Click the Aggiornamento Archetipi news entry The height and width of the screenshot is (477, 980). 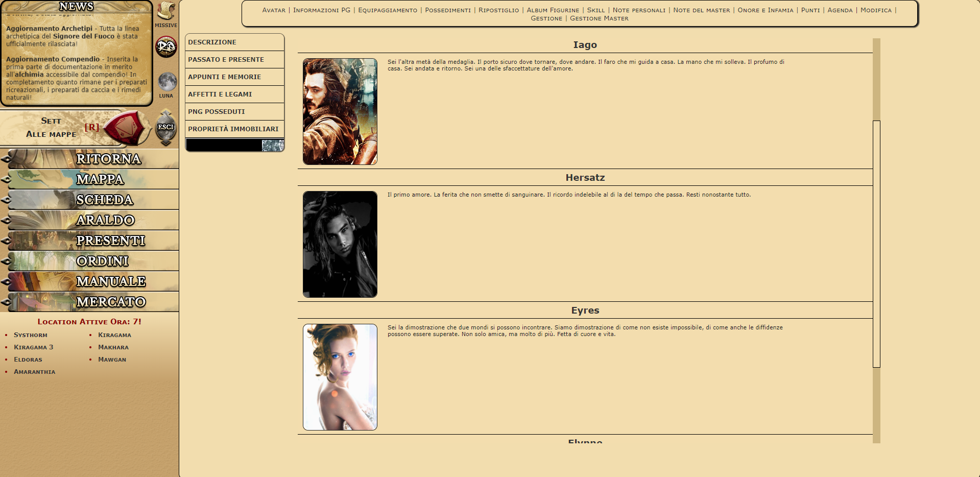(x=73, y=36)
